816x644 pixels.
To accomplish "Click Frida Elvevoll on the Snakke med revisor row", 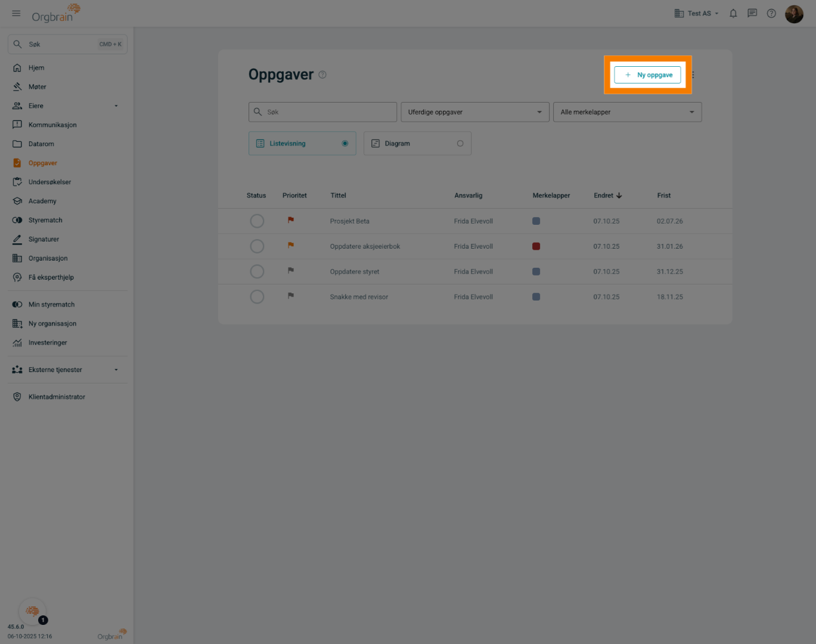I will pos(473,297).
